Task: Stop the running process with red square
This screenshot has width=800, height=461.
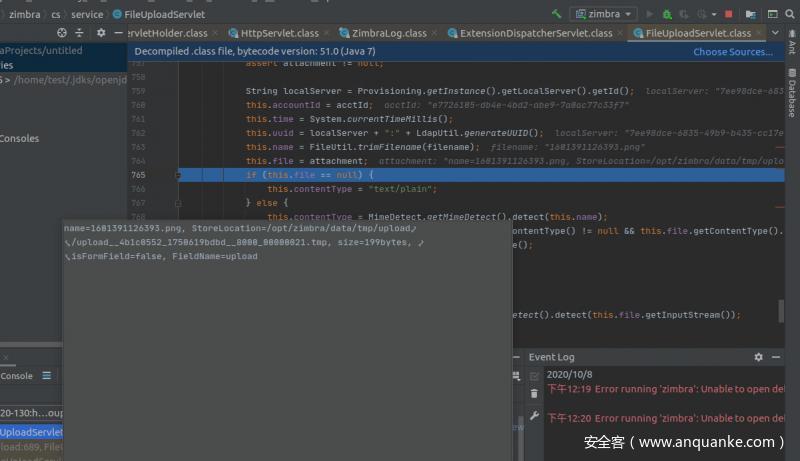Action: 729,14
